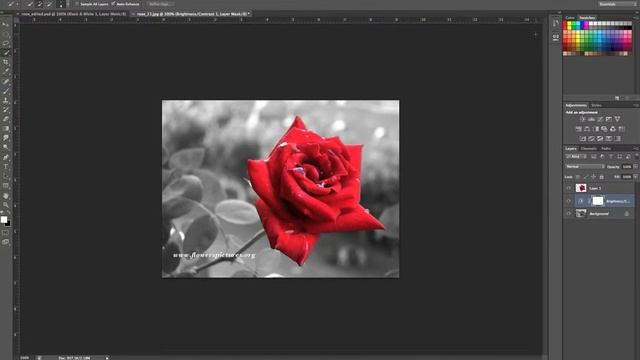Select the Zoom tool
The image size is (640, 360).
click(6, 204)
